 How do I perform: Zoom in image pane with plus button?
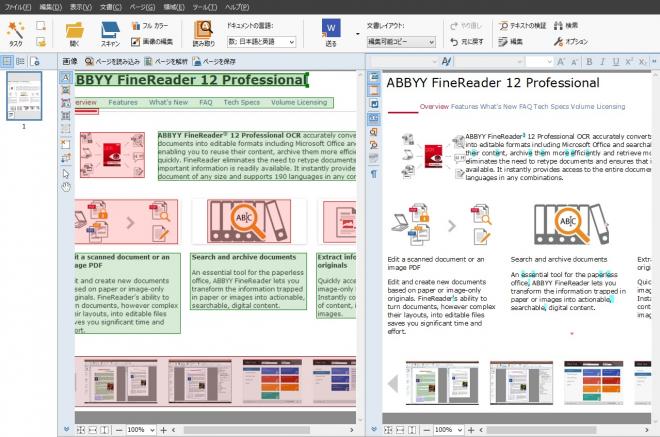[164, 430]
